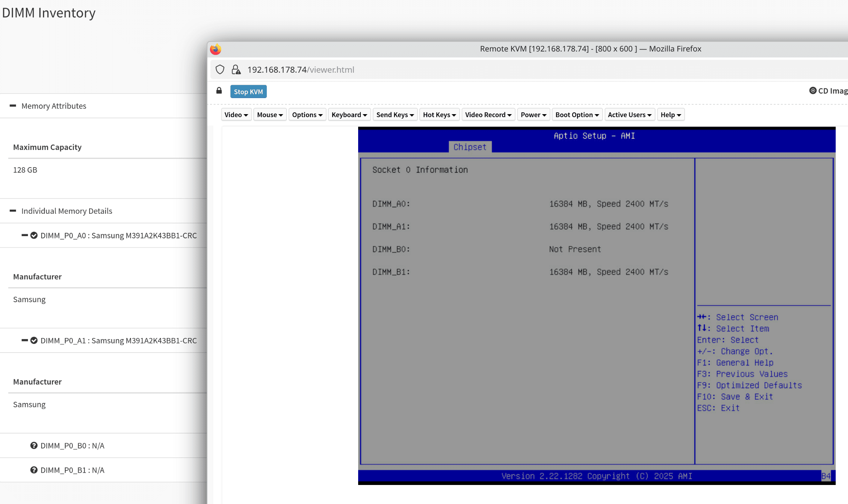This screenshot has height=504, width=848.
Task: Click F9: Optimized Defaults help text
Action: (750, 385)
